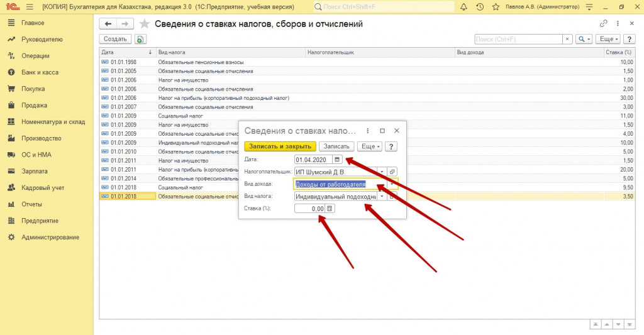Focus global search field in title bar
Image resolution: width=644 pixels, height=335 pixels.
[384, 7]
